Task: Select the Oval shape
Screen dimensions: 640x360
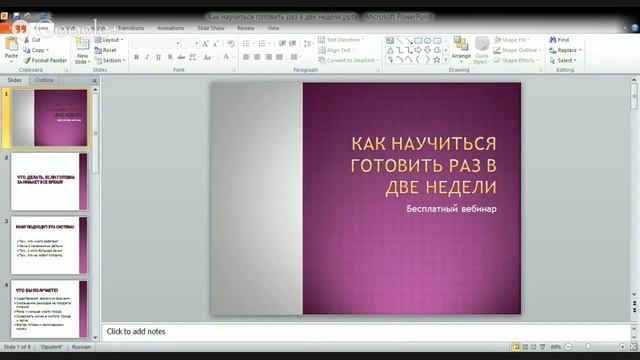Action: click(x=427, y=41)
